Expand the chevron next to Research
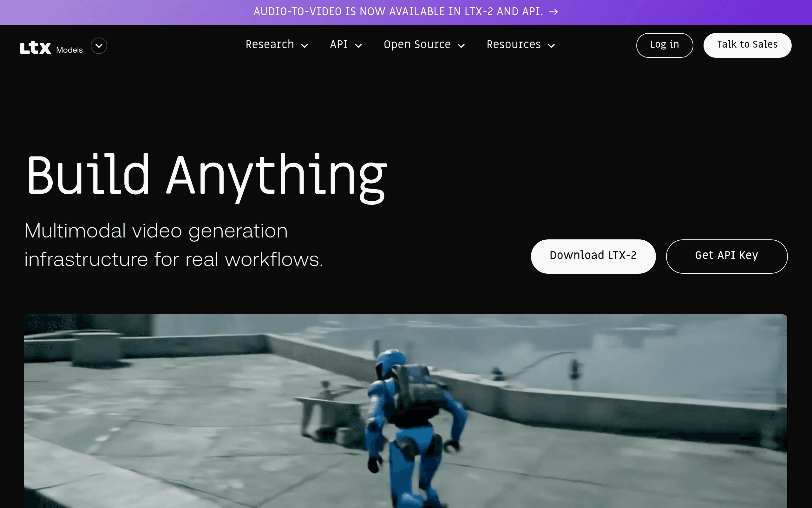The height and width of the screenshot is (508, 812). click(304, 46)
